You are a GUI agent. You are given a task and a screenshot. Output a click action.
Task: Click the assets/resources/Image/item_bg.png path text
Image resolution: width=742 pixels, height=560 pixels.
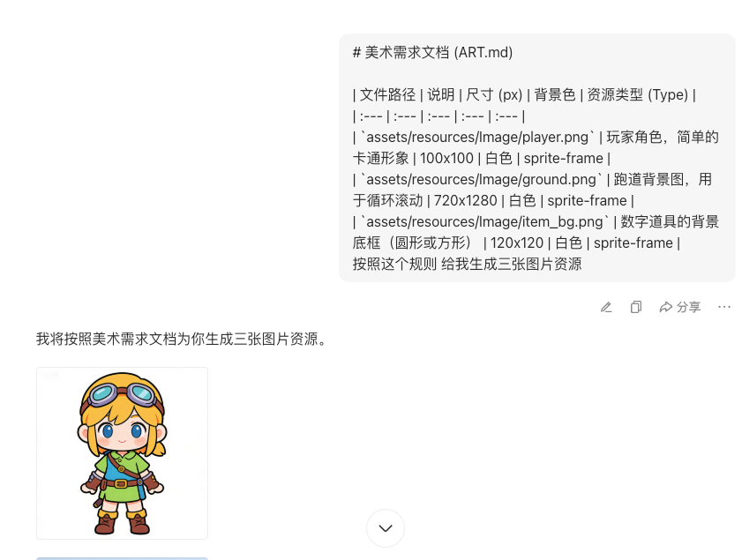(484, 222)
